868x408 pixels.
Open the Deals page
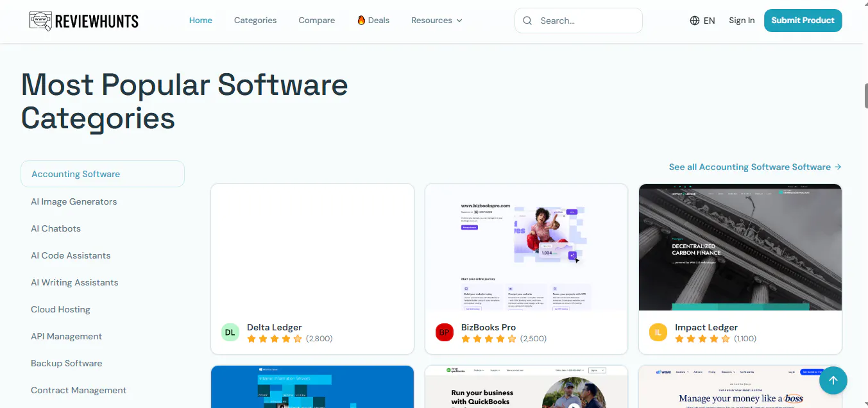pos(373,21)
